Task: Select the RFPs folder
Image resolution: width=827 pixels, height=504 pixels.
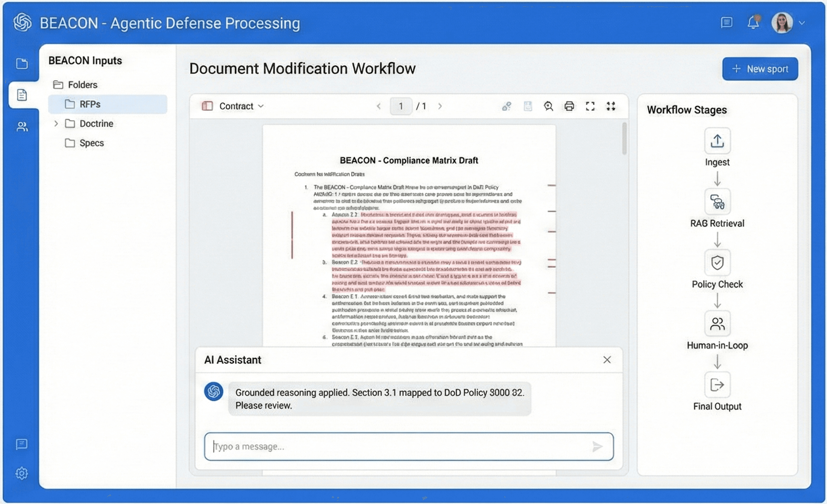Action: 89,104
